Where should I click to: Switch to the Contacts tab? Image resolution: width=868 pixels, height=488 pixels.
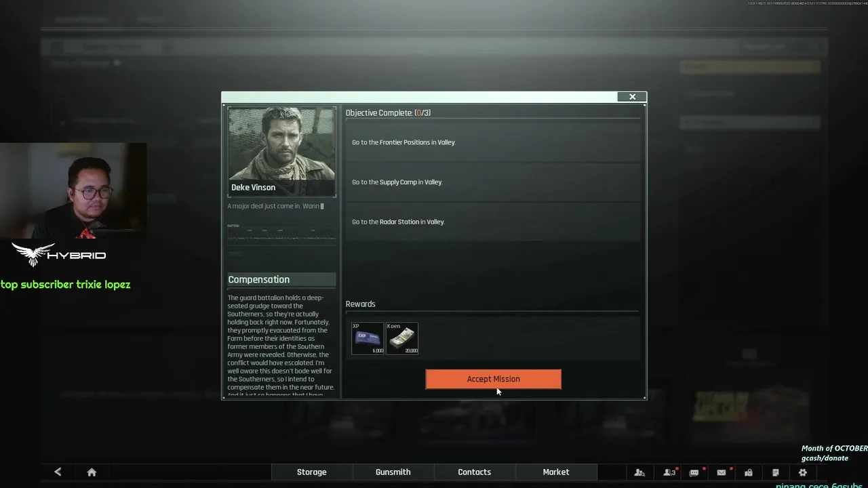475,472
